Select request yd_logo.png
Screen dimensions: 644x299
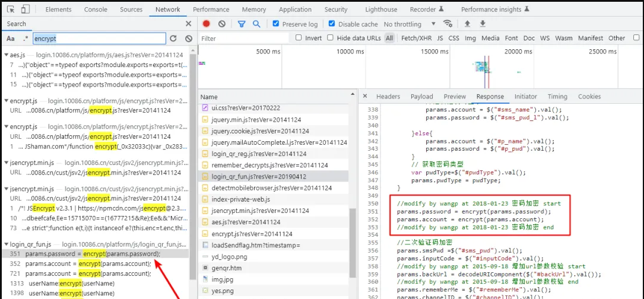tap(274, 257)
